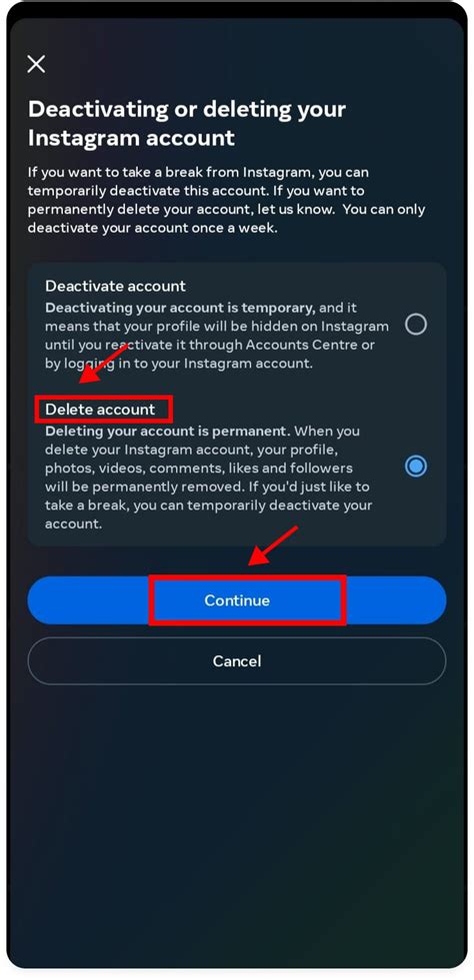Click the 'Deactivate account' option title
The width and height of the screenshot is (474, 980).
click(x=116, y=287)
